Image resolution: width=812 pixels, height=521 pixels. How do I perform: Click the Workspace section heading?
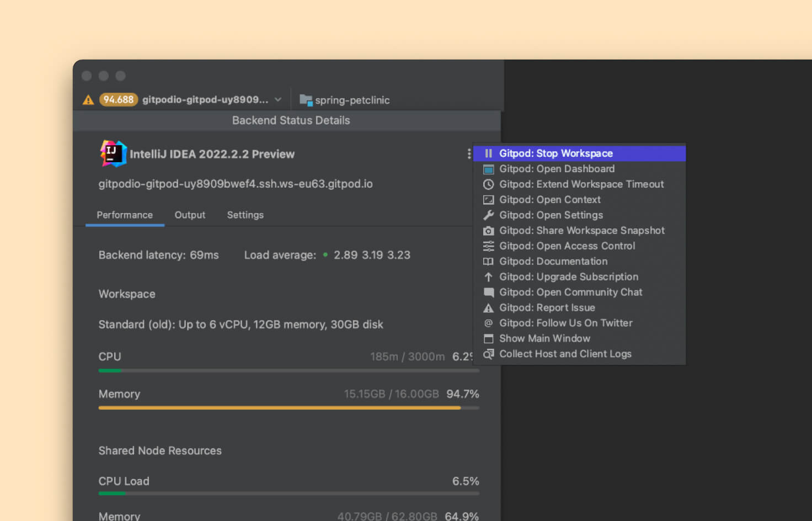[127, 294]
